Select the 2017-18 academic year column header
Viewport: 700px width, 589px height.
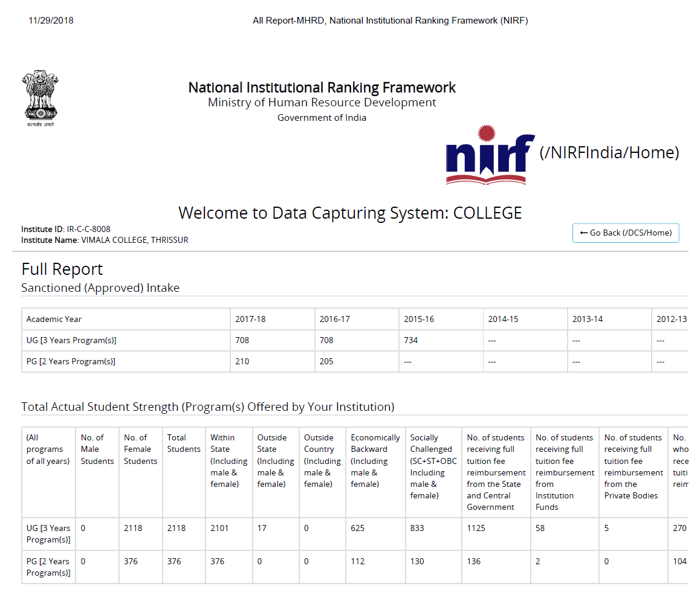[x=250, y=319]
